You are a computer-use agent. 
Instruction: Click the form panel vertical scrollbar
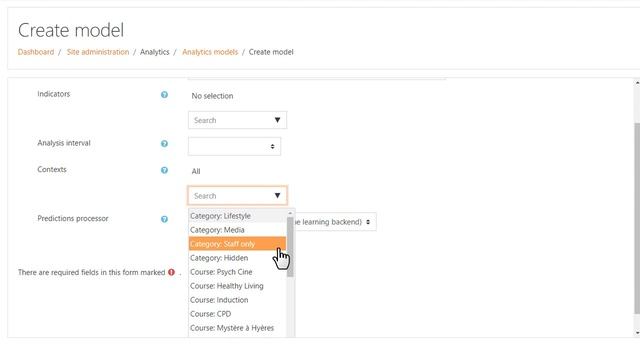click(x=637, y=218)
